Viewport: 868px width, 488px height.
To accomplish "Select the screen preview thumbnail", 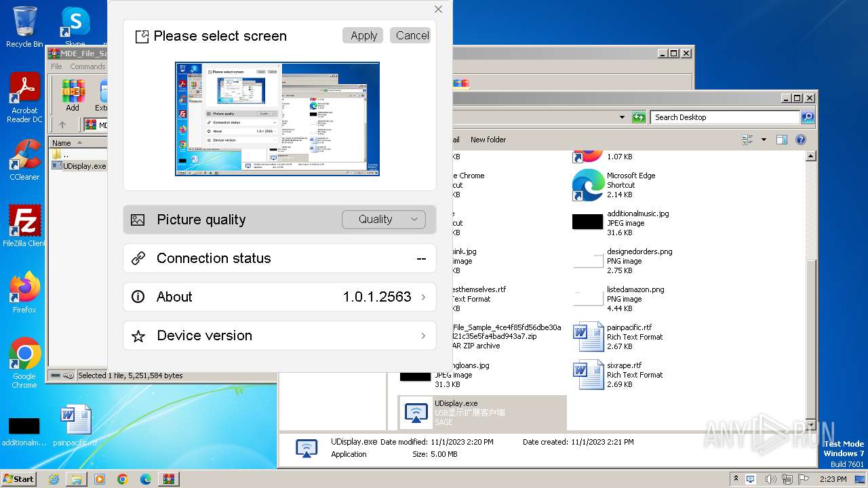I will [x=277, y=119].
